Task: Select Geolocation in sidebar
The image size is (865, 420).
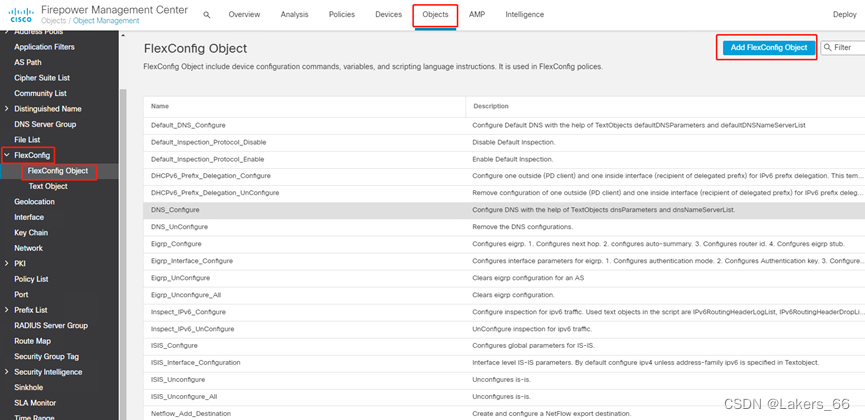Action: tap(34, 202)
